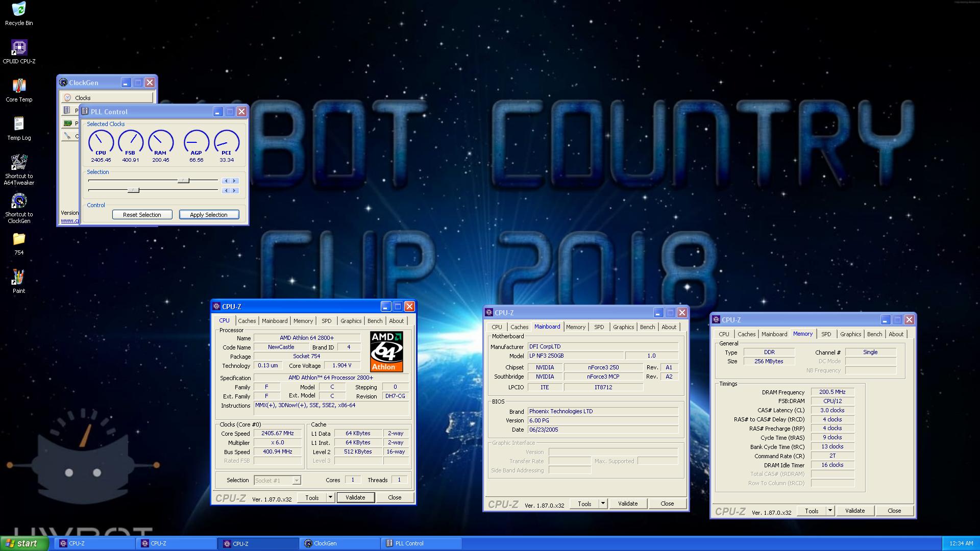Expand the Socket #1 selection dropdown

tap(297, 480)
